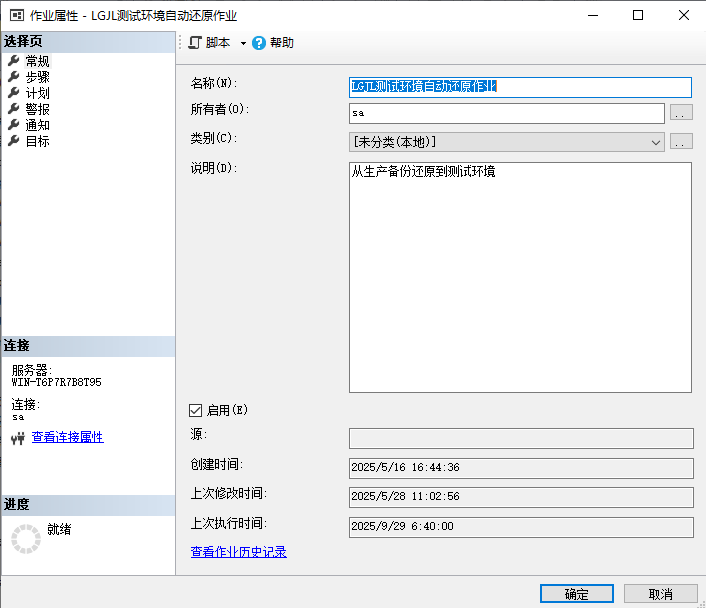Click the server name WIN-T6P7R7B8T95
This screenshot has height=608, width=706.
point(56,382)
